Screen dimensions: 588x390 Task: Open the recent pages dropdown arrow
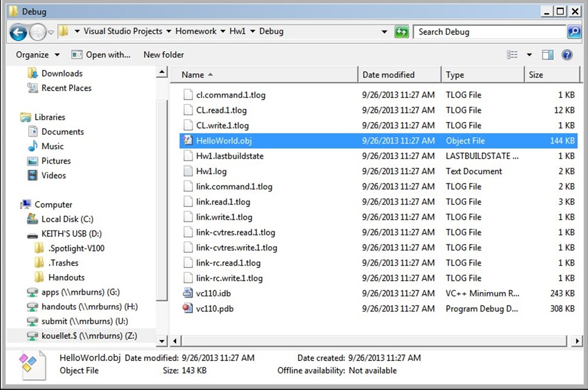point(51,32)
